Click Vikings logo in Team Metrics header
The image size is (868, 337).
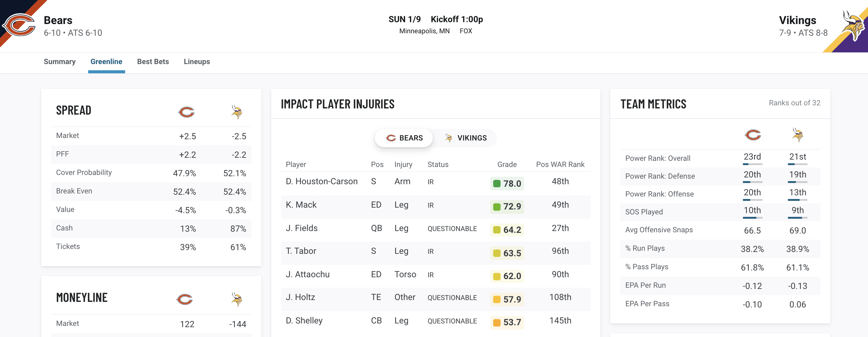(798, 135)
